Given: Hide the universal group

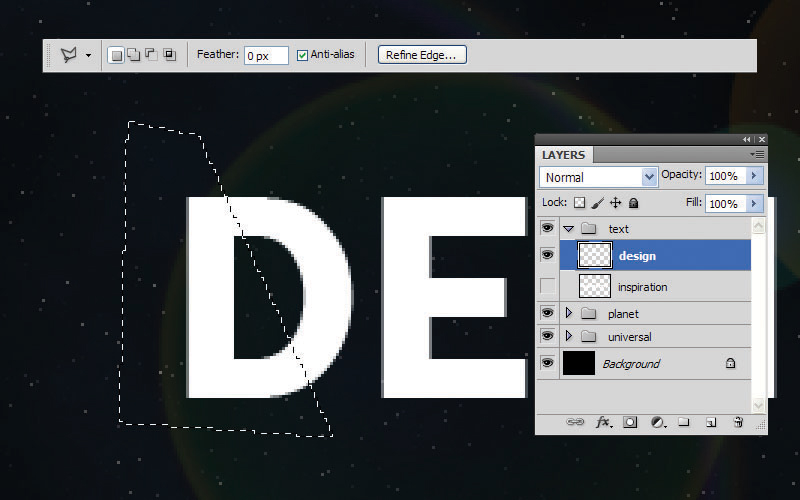Looking at the screenshot, I should pyautogui.click(x=547, y=336).
